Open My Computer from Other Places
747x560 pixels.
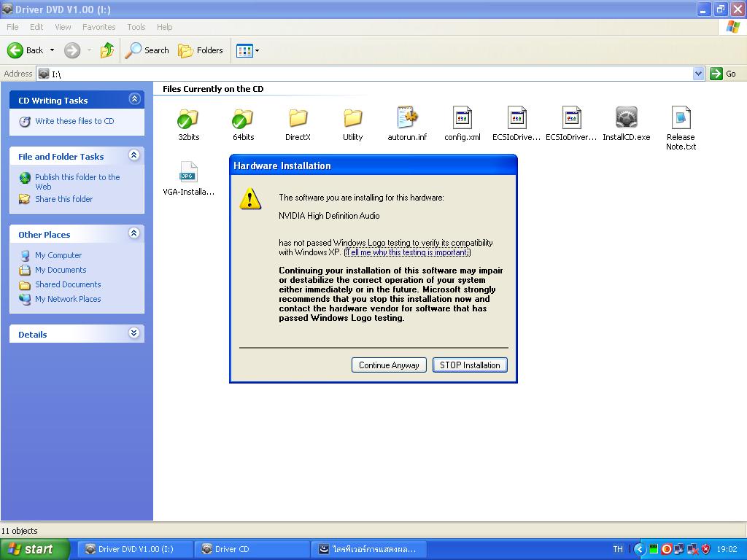click(x=58, y=255)
